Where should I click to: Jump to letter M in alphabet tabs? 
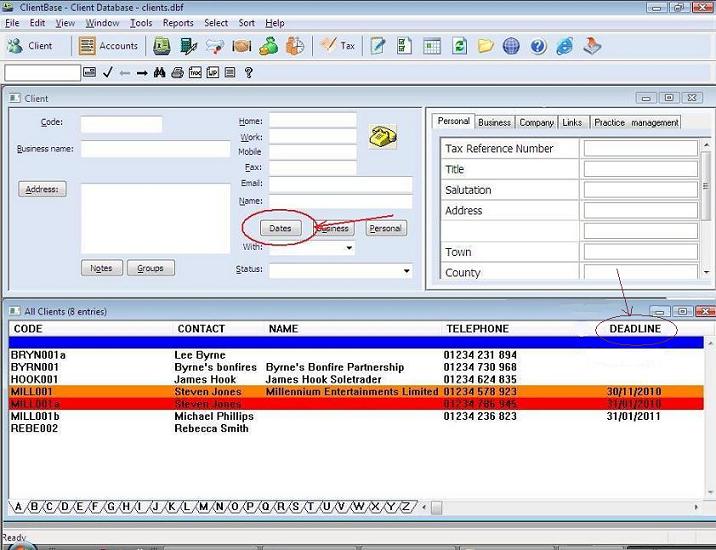(x=204, y=507)
